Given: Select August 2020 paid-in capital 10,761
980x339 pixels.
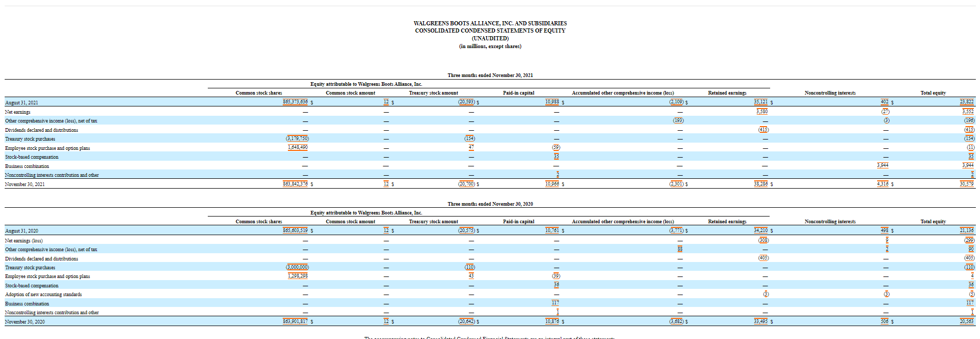Looking at the screenshot, I should [552, 230].
